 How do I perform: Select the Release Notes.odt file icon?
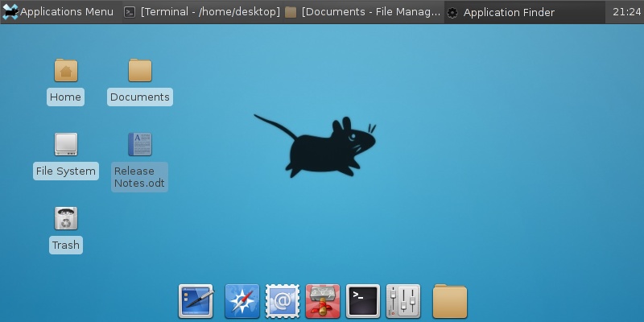[139, 145]
